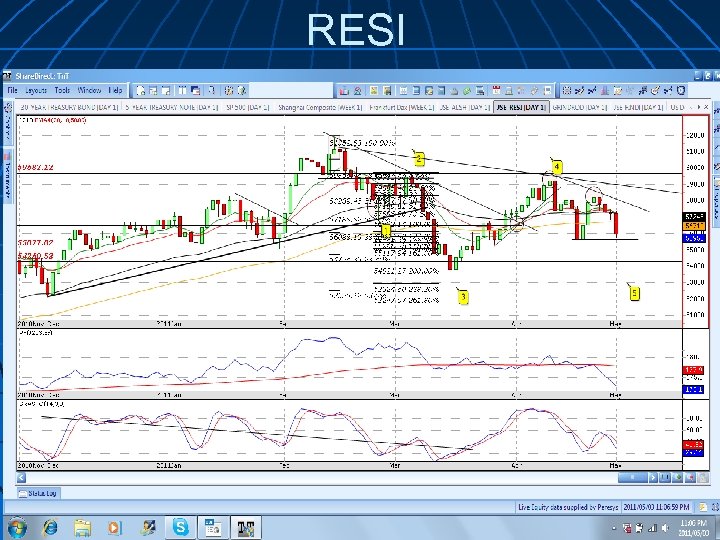Click the last icon of the second toolbar
Viewport: 720px width, 540px height.
pyautogui.click(x=547, y=90)
